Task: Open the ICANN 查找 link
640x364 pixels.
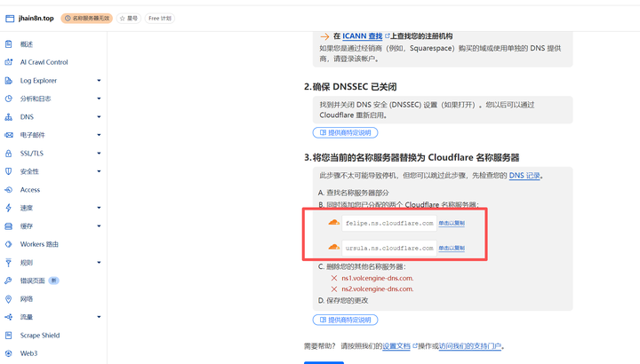Action: pyautogui.click(x=363, y=36)
